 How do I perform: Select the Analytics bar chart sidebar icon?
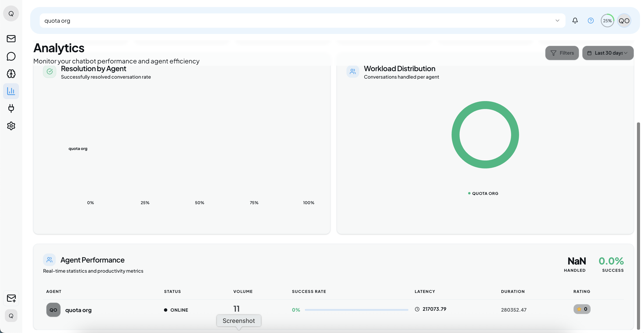pyautogui.click(x=11, y=91)
